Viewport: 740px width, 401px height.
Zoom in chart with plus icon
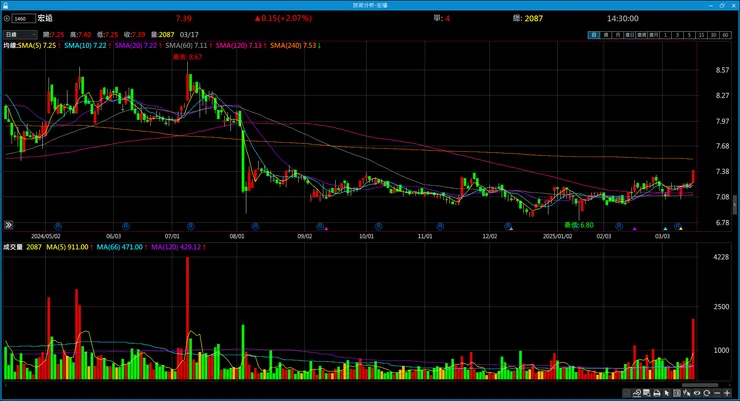point(727,393)
